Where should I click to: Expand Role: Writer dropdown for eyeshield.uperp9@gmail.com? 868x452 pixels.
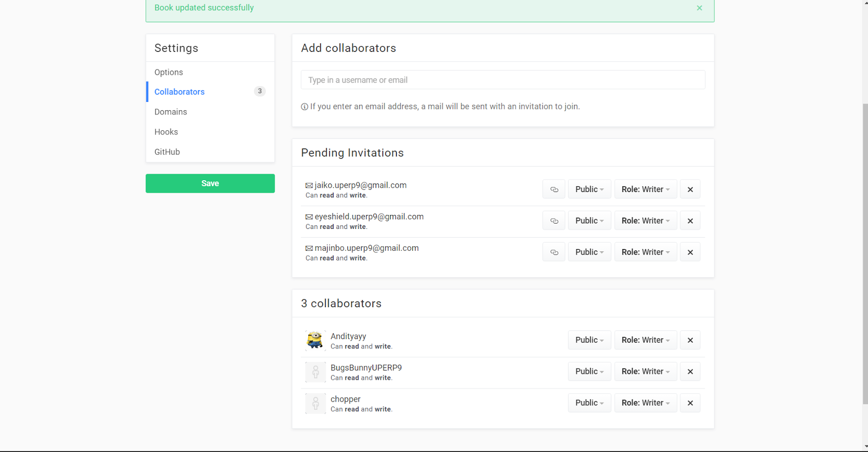pos(646,221)
